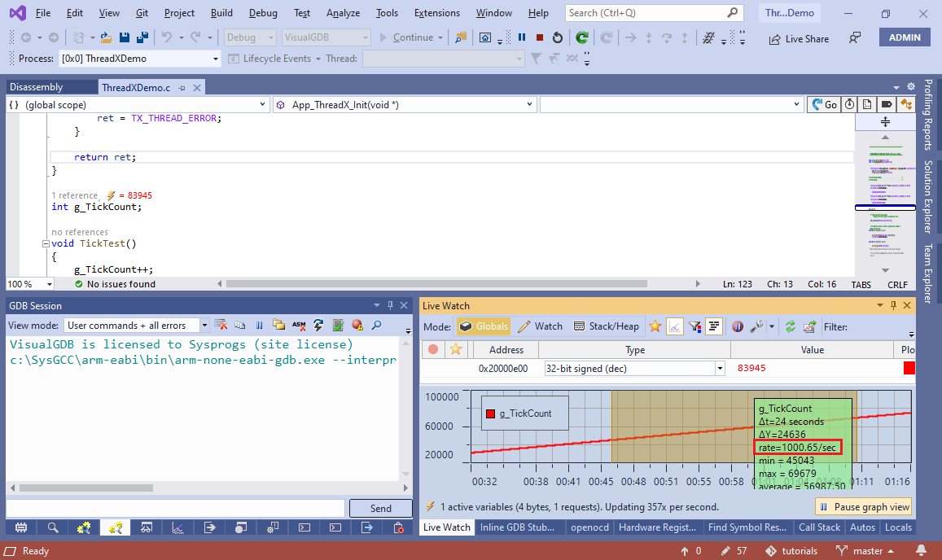Click the green checkmark chip icon in GDB Session
This screenshot has width=942, height=560.
click(338, 325)
